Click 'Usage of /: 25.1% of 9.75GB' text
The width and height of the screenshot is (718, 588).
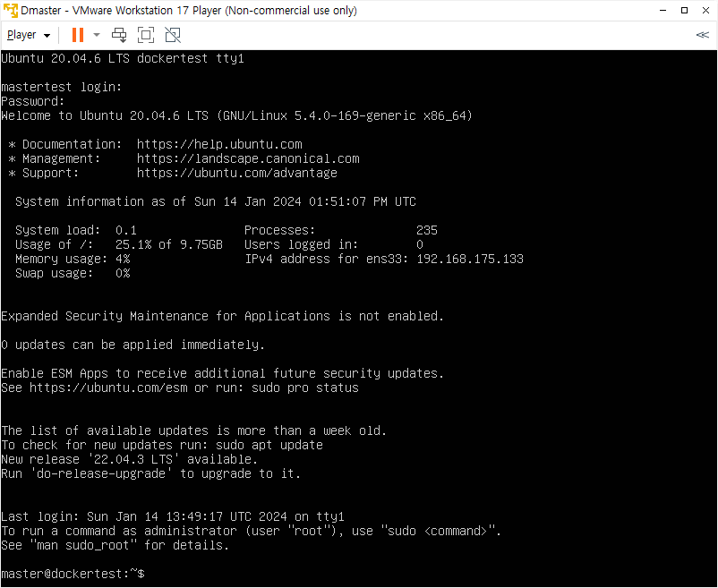coord(118,244)
